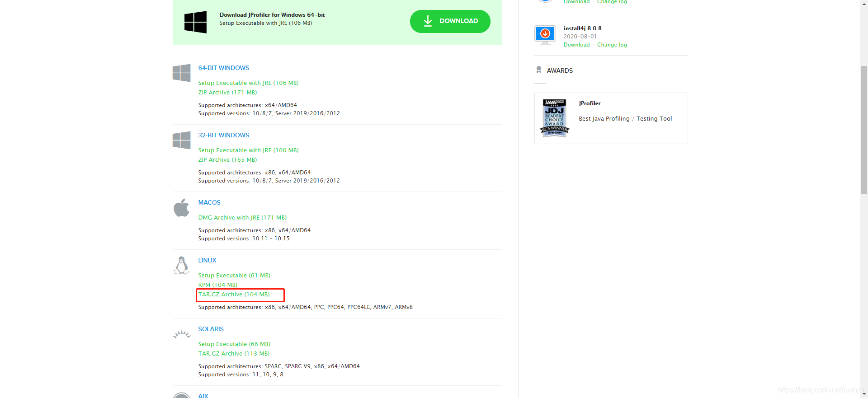Click the black Windows logo in the banner

[x=195, y=22]
